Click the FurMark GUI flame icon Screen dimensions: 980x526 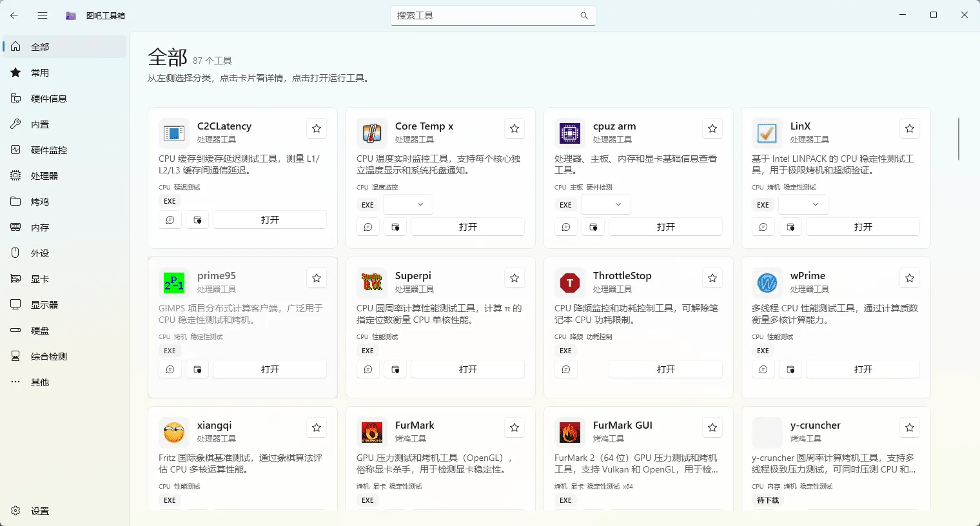[x=570, y=433]
